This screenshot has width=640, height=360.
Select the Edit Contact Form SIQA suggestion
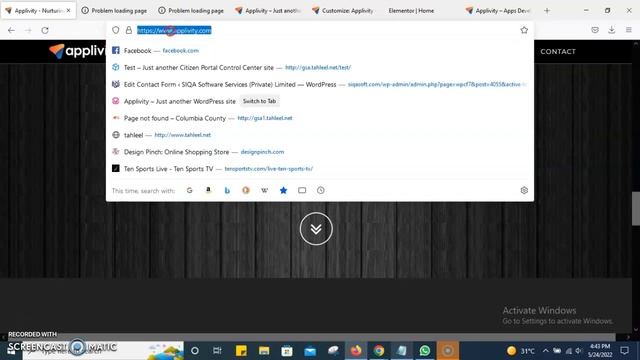point(320,84)
